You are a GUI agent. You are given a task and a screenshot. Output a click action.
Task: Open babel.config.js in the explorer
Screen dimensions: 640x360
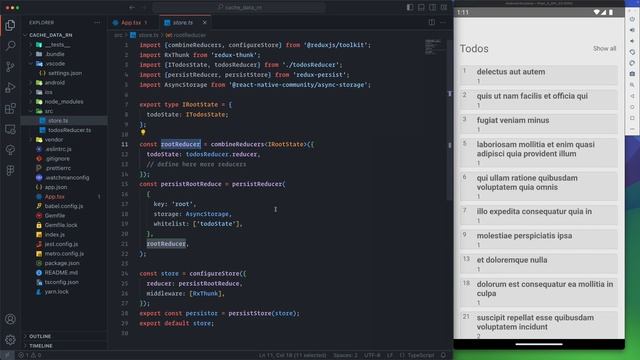coord(64,206)
